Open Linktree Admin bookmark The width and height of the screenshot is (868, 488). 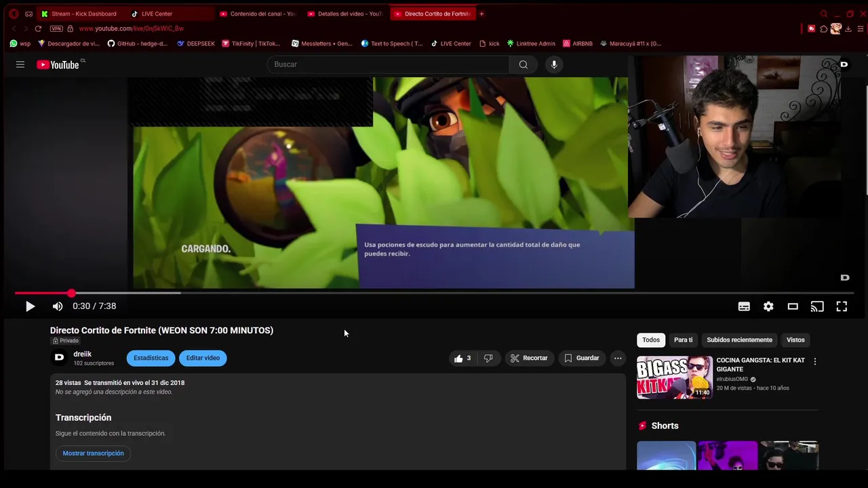tap(531, 43)
